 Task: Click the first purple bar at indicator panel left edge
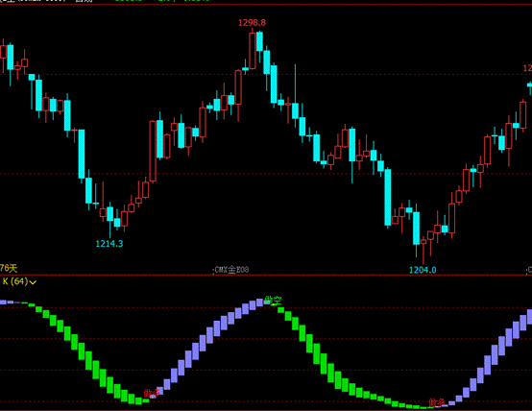[3, 302]
